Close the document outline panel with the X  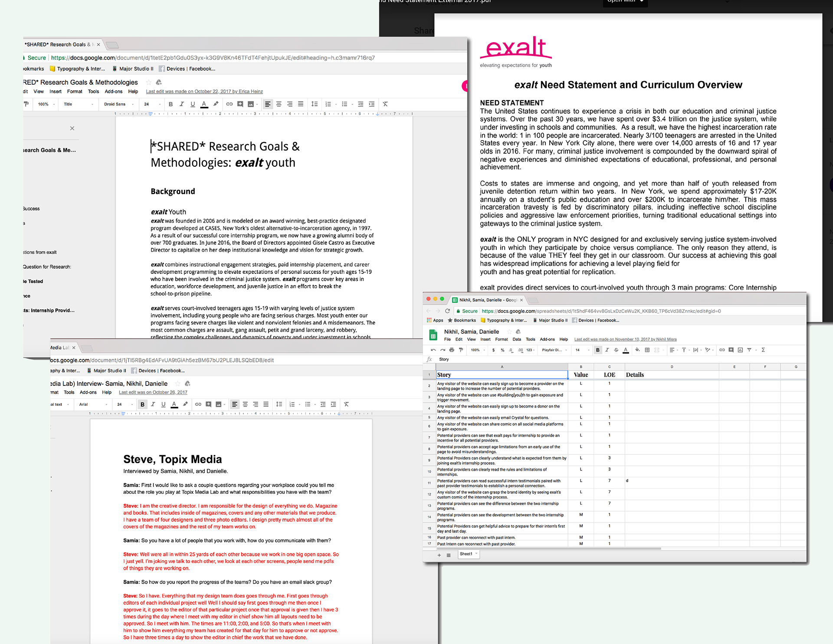pyautogui.click(x=72, y=128)
